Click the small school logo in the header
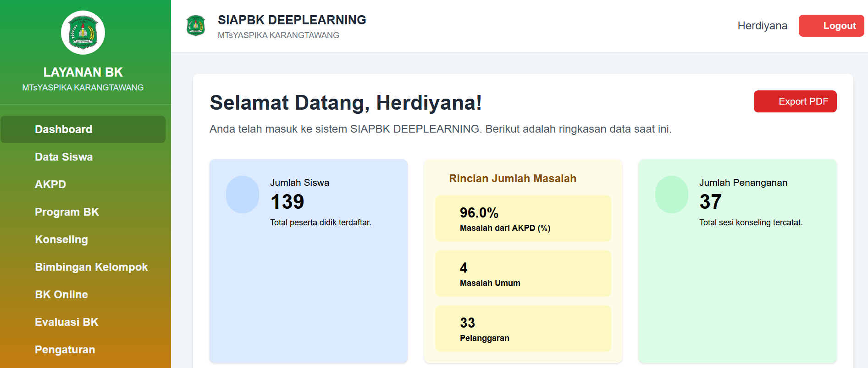The width and height of the screenshot is (868, 368). (x=196, y=26)
